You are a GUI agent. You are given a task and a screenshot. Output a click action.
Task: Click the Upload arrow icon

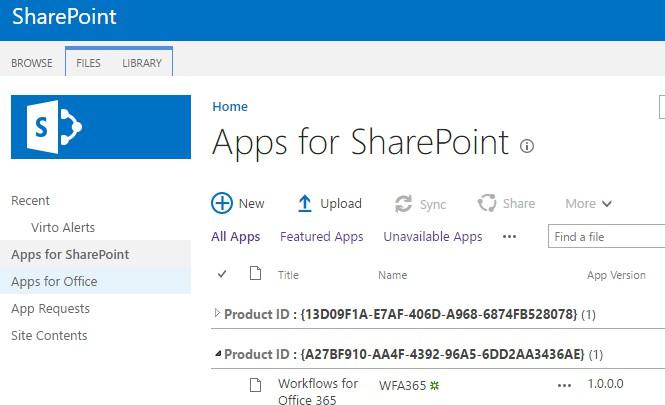click(304, 203)
